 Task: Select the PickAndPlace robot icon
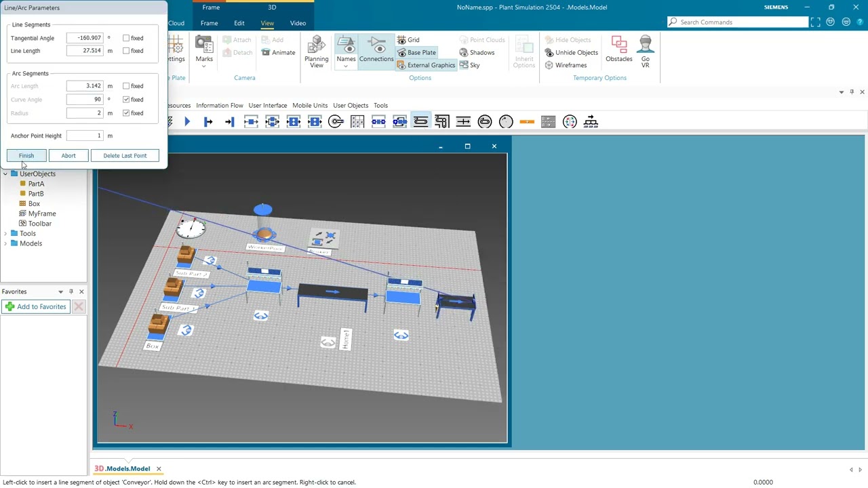click(336, 121)
